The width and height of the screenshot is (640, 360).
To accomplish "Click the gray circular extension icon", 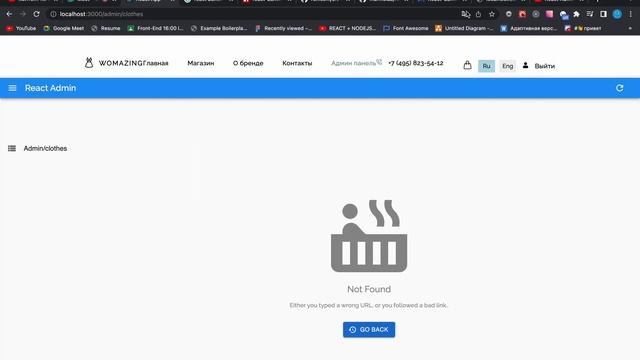I will click(x=536, y=14).
